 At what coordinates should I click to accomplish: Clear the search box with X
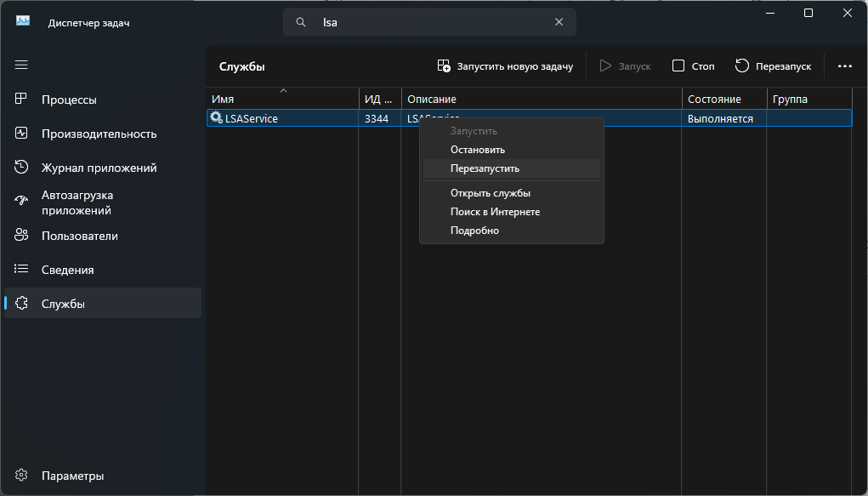[559, 22]
